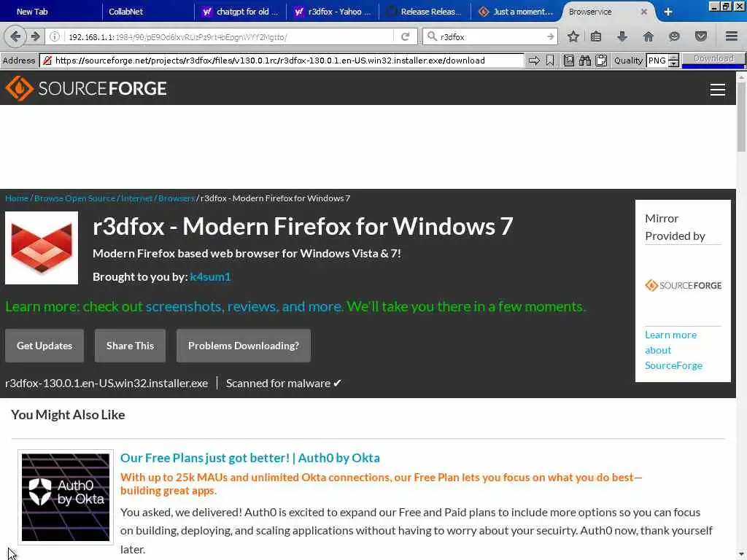Viewport: 747px width, 560px height.
Task: Open site information icon in URL bar
Action: pos(55,36)
